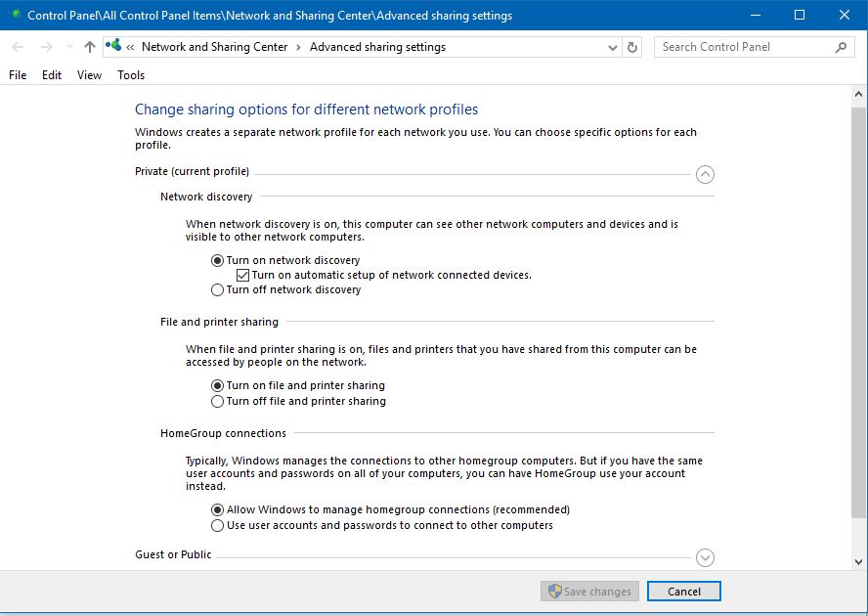
Task: Open the Tools menu
Action: pyautogui.click(x=131, y=75)
